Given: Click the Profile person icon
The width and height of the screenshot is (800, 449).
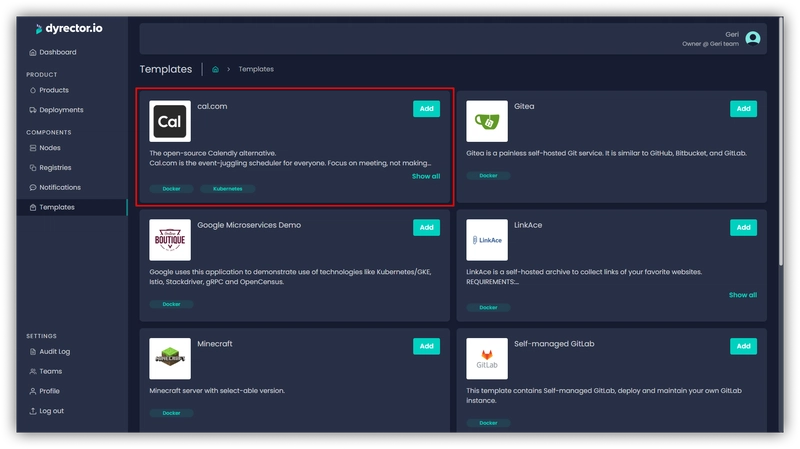Looking at the screenshot, I should coord(33,391).
